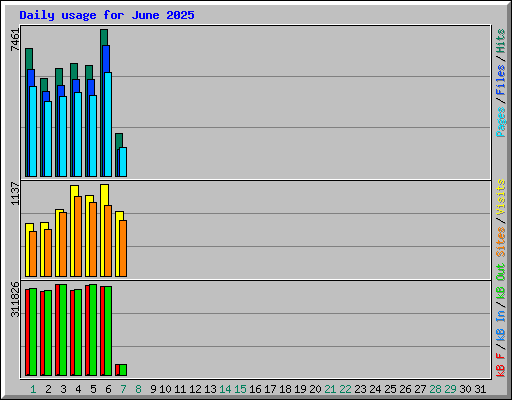512x400 pixels.
Task: Click day 29 on the x-axis
Action: 450,389
